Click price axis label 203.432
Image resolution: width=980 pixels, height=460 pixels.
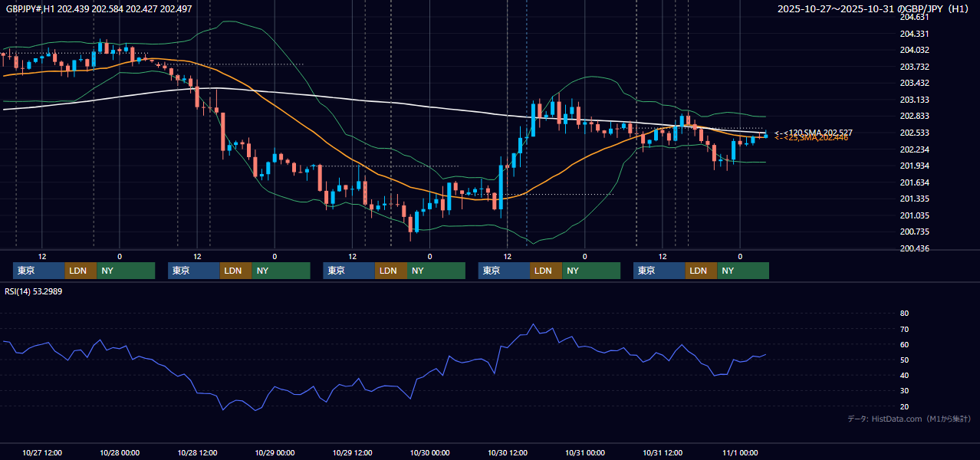(x=914, y=83)
